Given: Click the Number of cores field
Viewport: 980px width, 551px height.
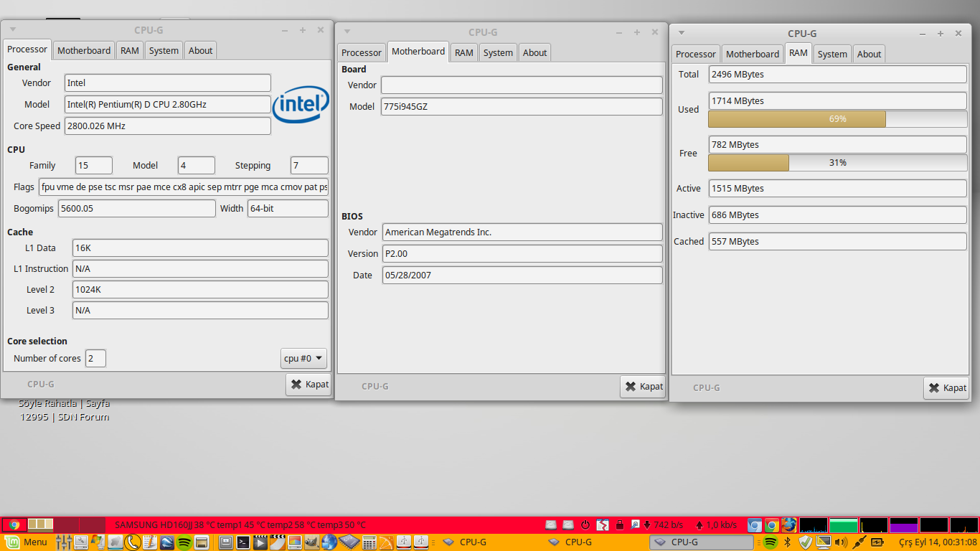Looking at the screenshot, I should (x=95, y=358).
